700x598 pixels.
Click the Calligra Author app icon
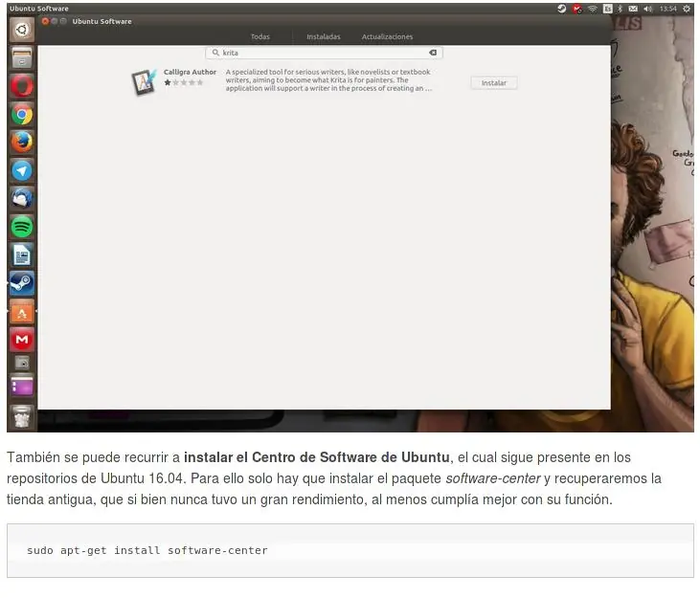[x=145, y=81]
